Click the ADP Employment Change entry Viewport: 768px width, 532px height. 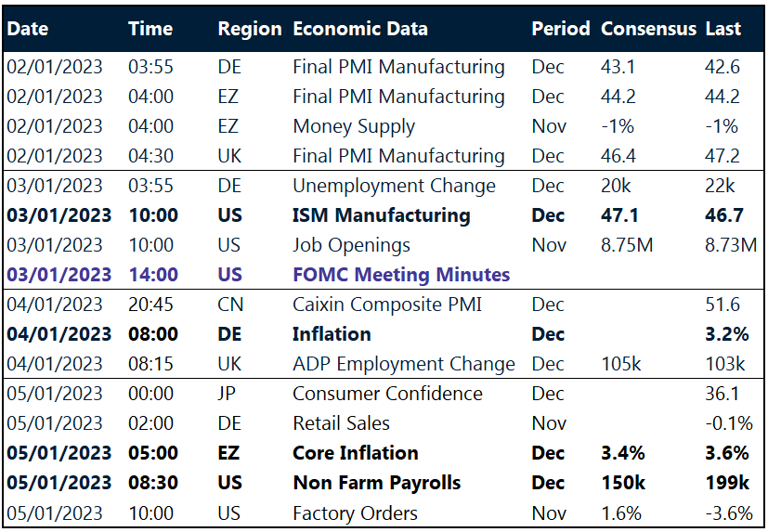tap(403, 364)
